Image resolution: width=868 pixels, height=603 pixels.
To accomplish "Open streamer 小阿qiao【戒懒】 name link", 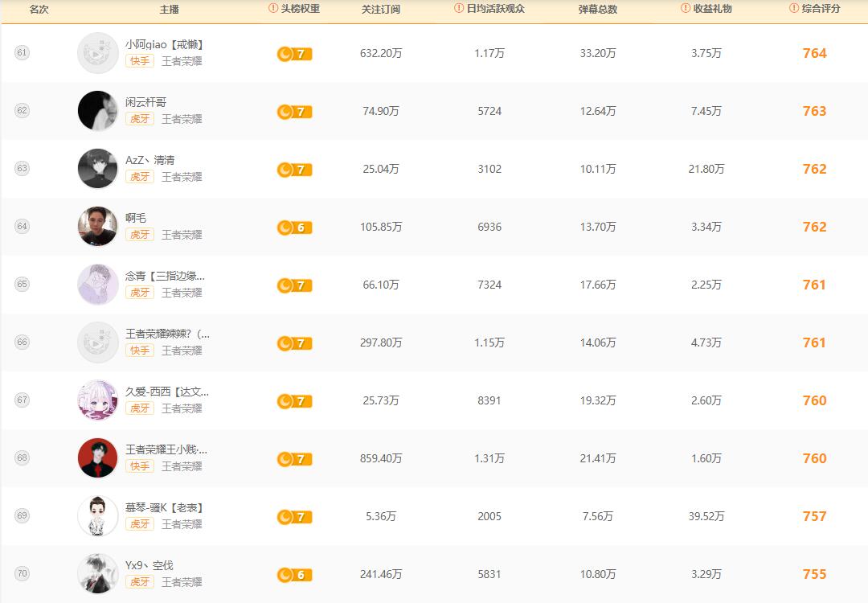I will click(165, 45).
